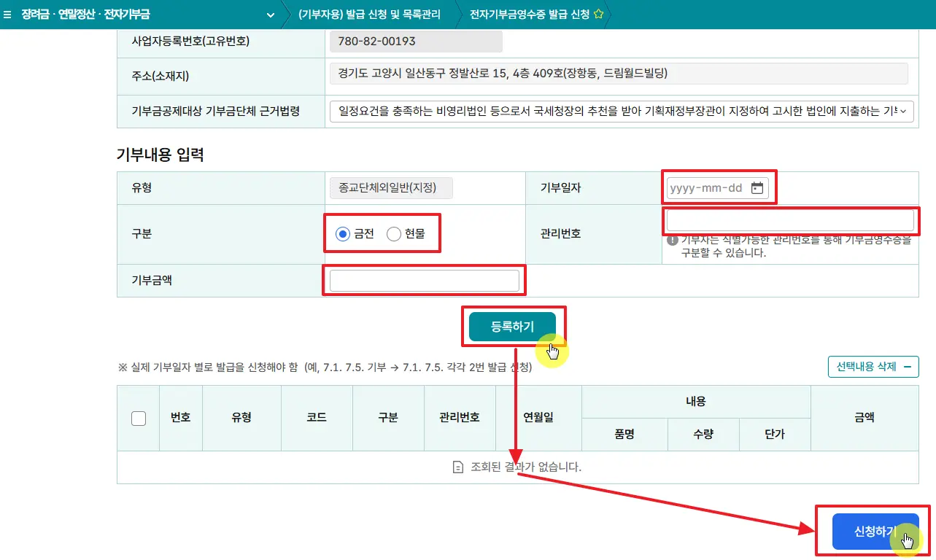Select the 현물 radio button
Image resolution: width=936 pixels, height=560 pixels.
(x=394, y=234)
